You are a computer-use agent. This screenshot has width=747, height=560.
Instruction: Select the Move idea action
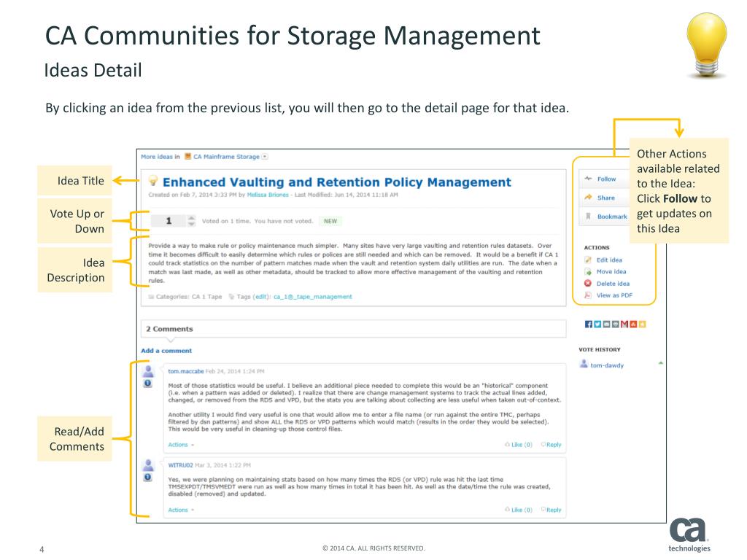611,271
